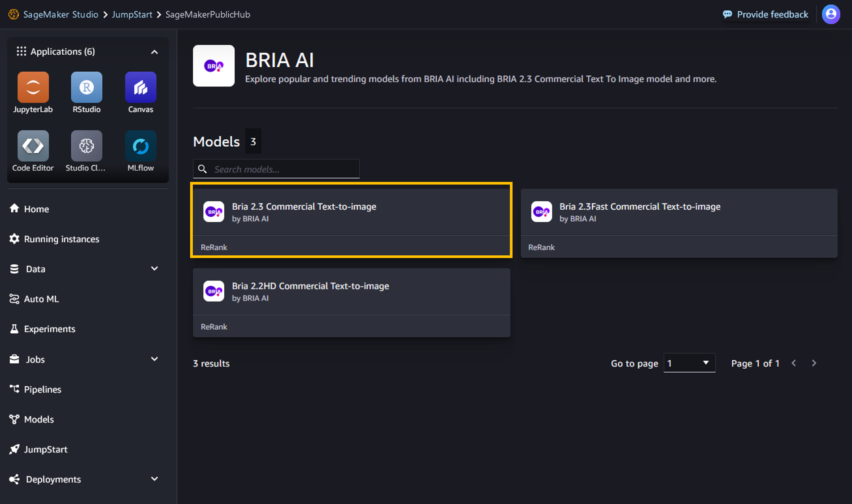Click the BRIA AI provider logo in header
852x504 pixels.
pos(213,66)
